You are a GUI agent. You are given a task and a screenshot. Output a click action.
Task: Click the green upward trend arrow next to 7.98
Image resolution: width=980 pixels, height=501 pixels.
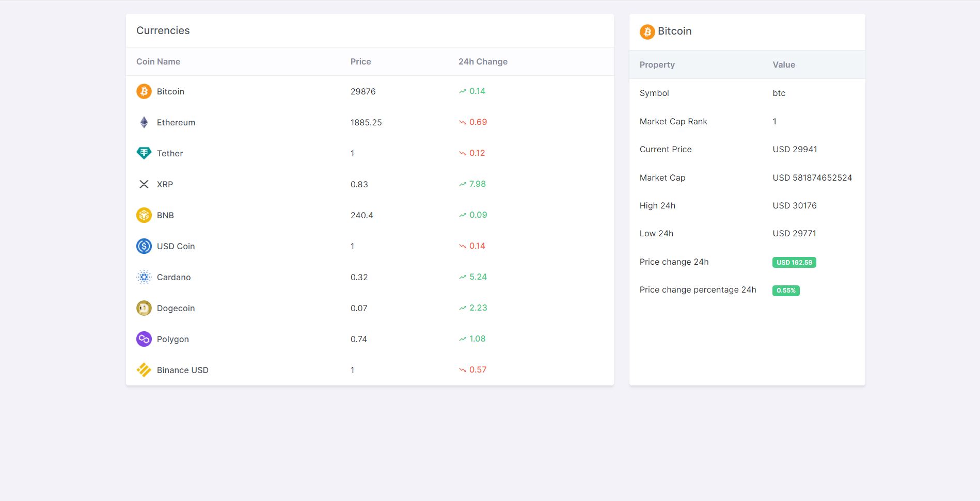[462, 184]
